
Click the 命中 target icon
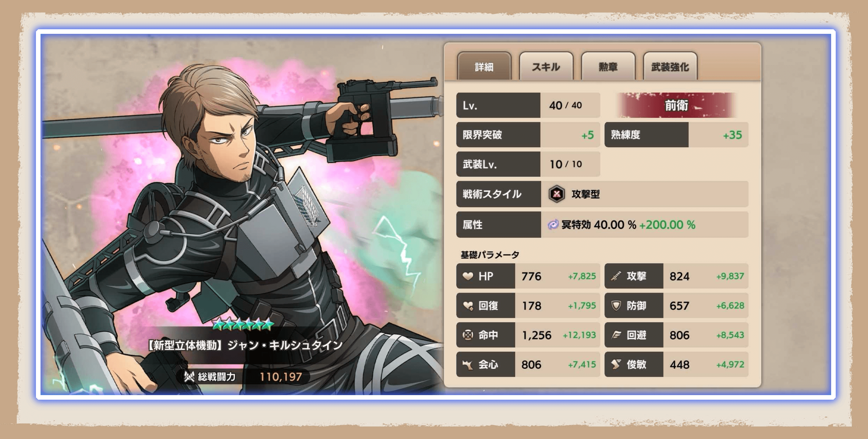468,335
